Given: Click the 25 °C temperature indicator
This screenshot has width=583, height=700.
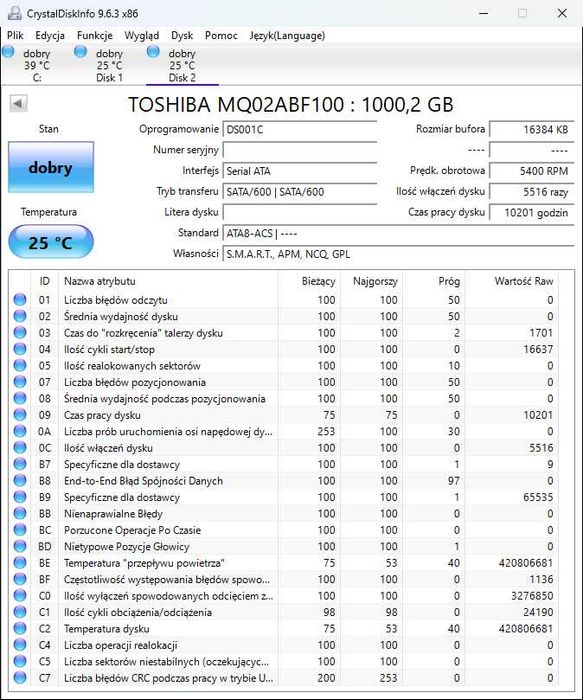Looking at the screenshot, I should tap(51, 242).
